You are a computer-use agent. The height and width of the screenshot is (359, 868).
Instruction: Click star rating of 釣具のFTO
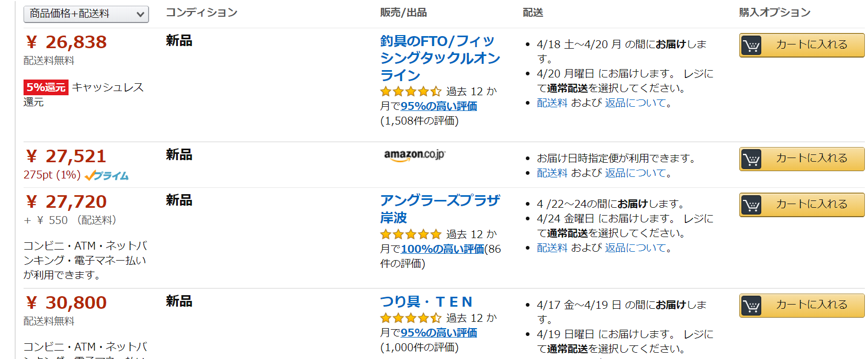click(x=411, y=92)
